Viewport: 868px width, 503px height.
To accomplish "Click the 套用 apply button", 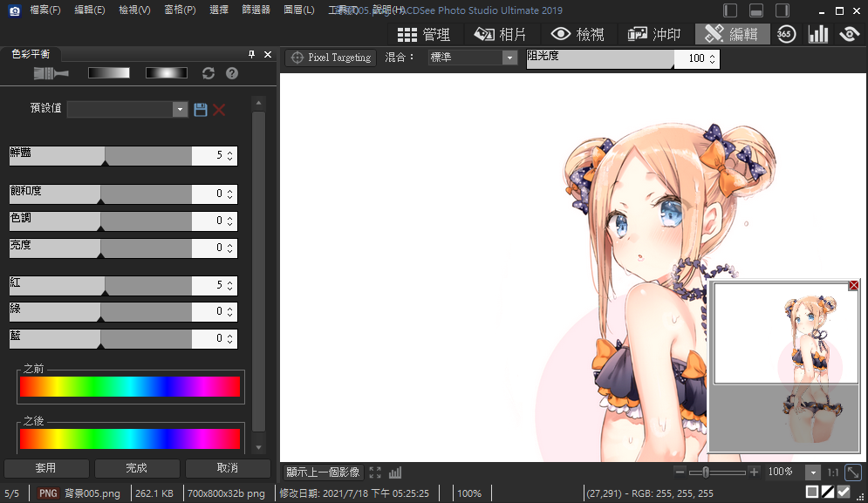I will [x=45, y=468].
